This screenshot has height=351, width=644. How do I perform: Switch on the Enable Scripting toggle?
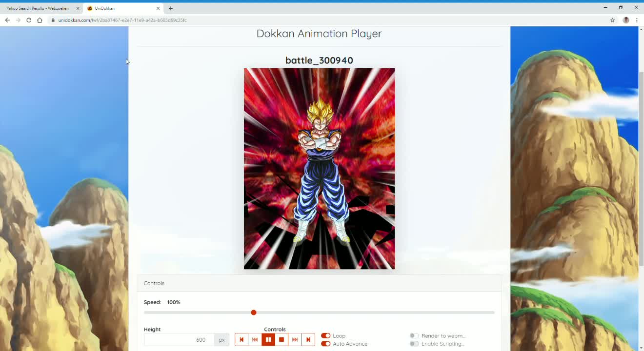[x=414, y=344]
